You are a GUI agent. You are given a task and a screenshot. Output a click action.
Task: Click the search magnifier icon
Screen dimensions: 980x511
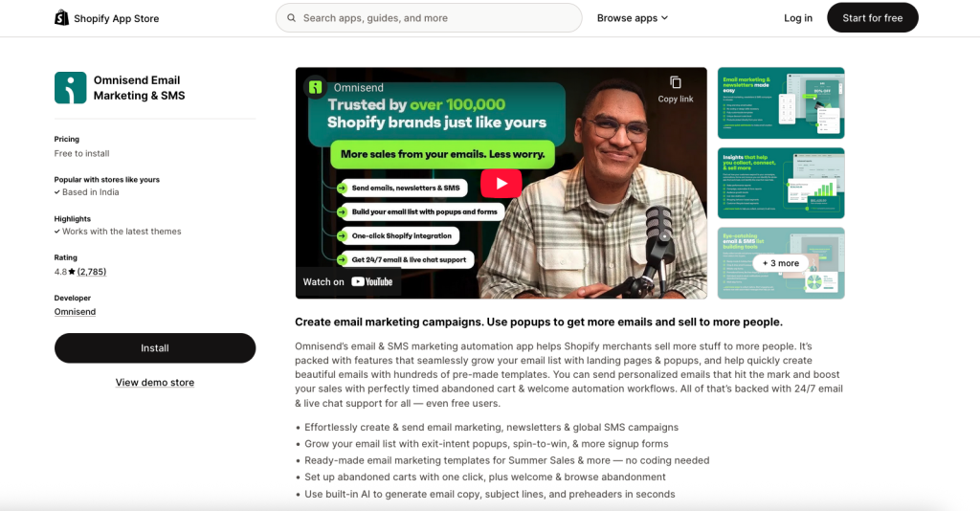coord(291,18)
